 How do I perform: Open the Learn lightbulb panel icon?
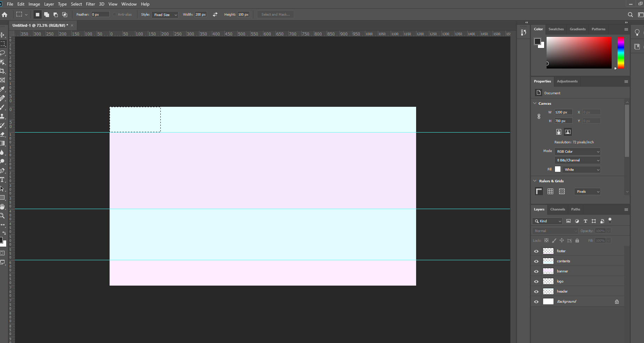[637, 33]
